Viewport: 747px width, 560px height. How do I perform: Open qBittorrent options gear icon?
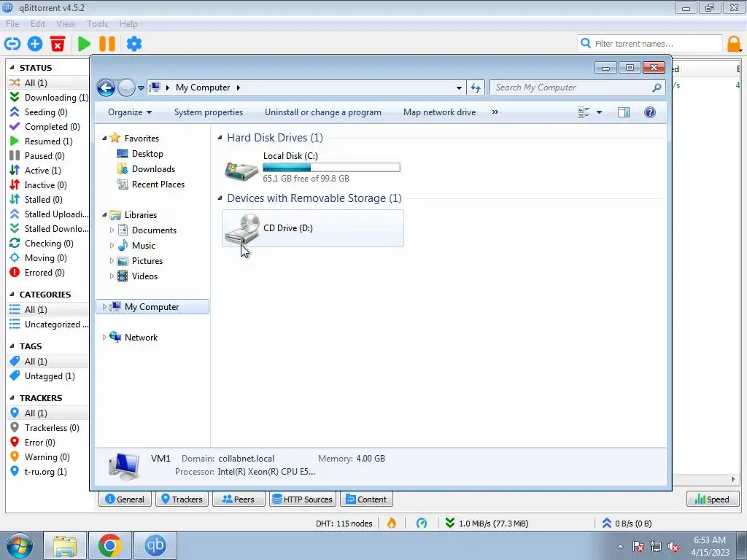[134, 44]
